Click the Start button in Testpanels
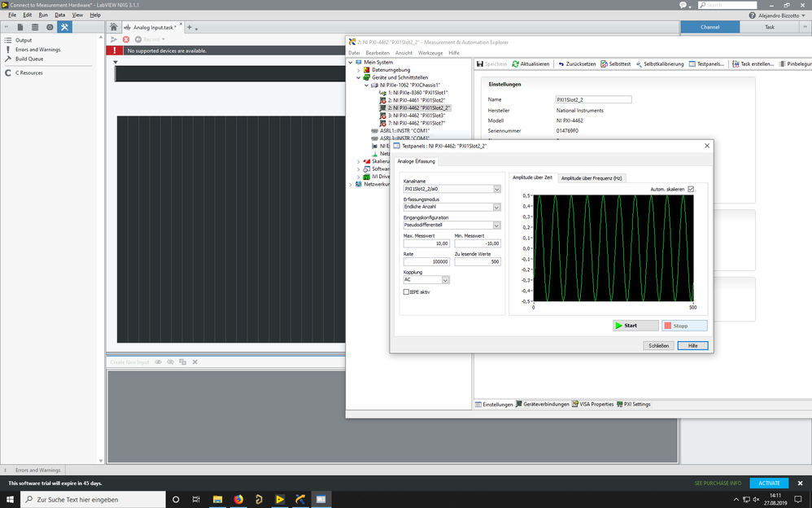812x508 pixels. pos(636,326)
